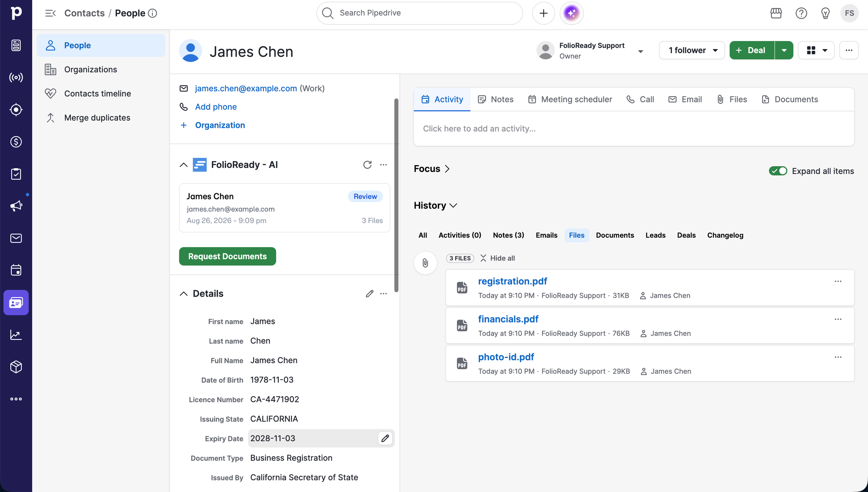
Task: Click the green + Deal button
Action: point(752,50)
